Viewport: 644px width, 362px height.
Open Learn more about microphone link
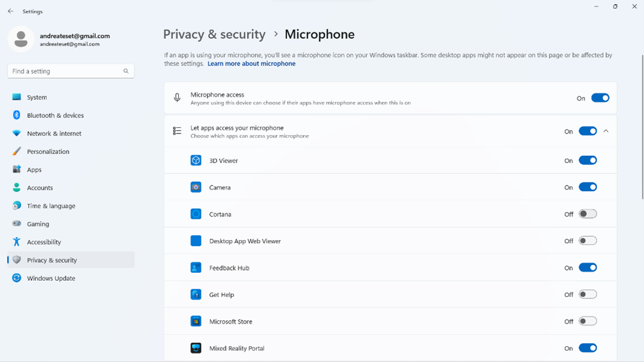[x=251, y=64]
